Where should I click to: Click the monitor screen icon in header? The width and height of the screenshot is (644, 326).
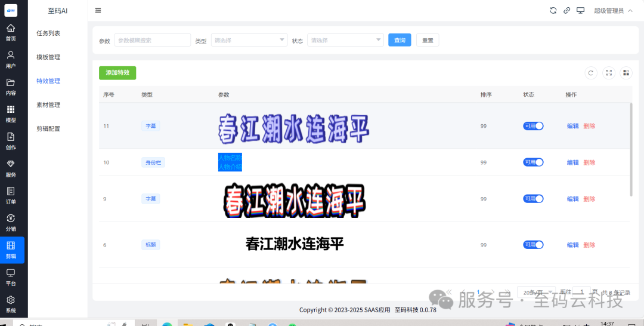point(580,10)
